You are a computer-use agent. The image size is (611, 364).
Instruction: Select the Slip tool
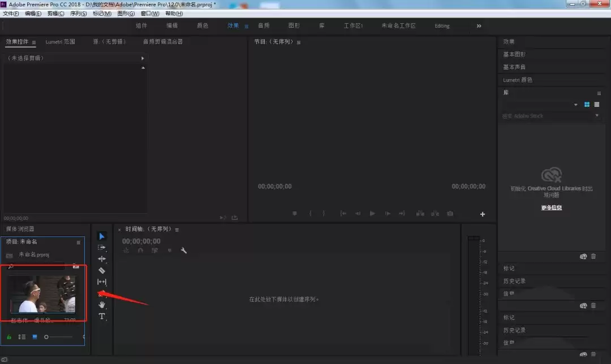102,282
